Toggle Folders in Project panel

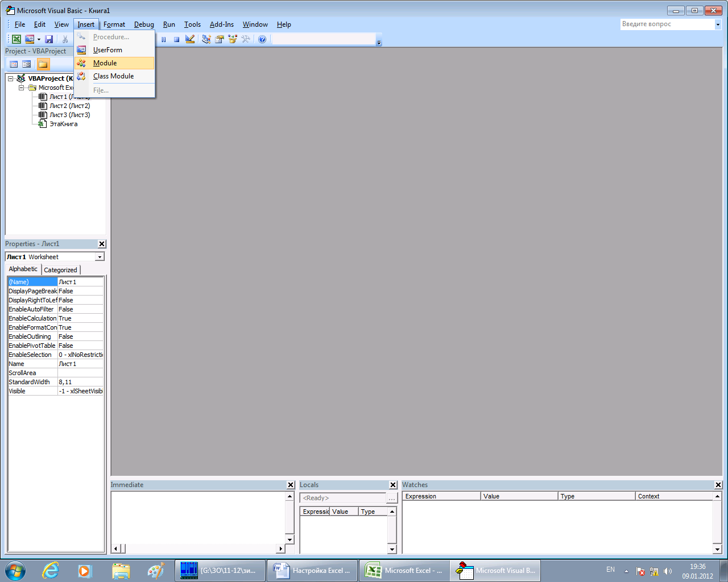(x=43, y=64)
